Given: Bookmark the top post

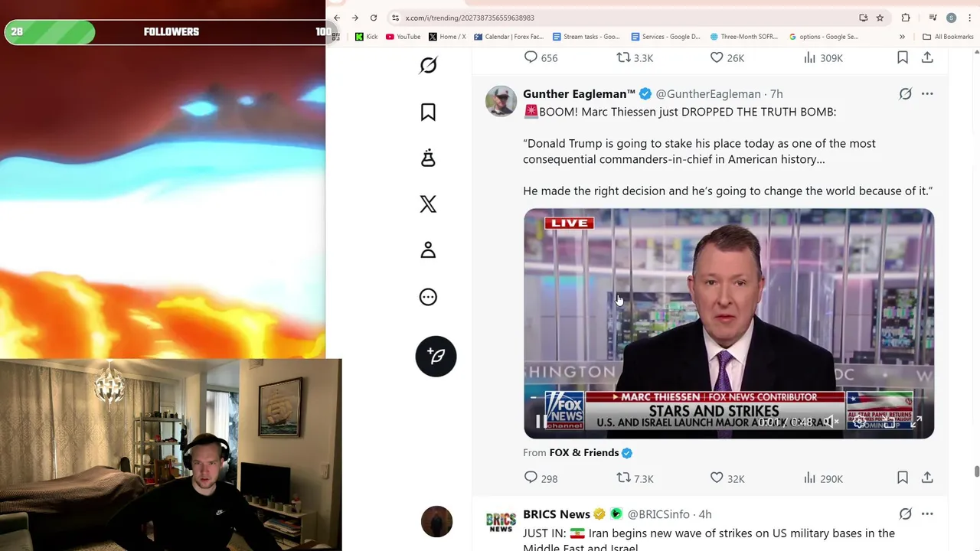Looking at the screenshot, I should click(903, 57).
